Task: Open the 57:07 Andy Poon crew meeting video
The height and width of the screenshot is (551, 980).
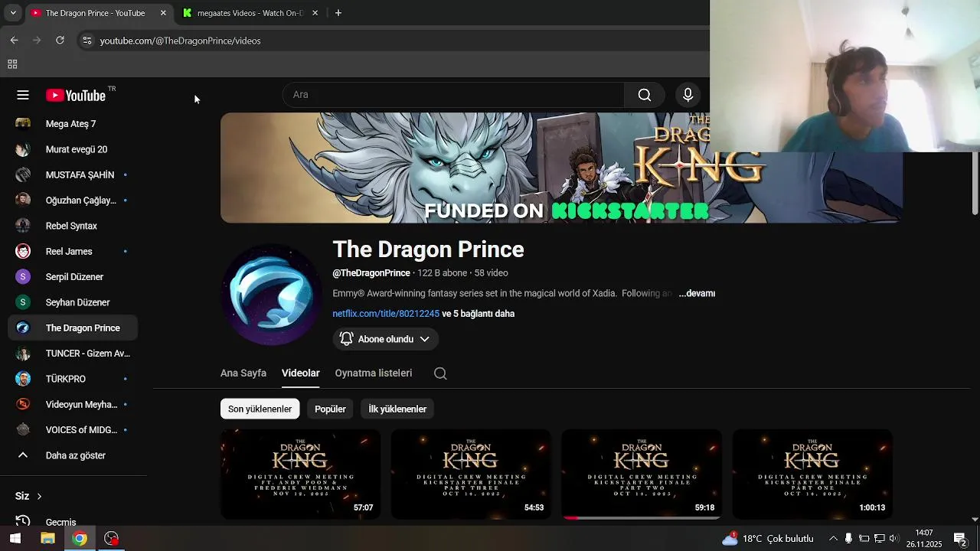Action: point(300,474)
